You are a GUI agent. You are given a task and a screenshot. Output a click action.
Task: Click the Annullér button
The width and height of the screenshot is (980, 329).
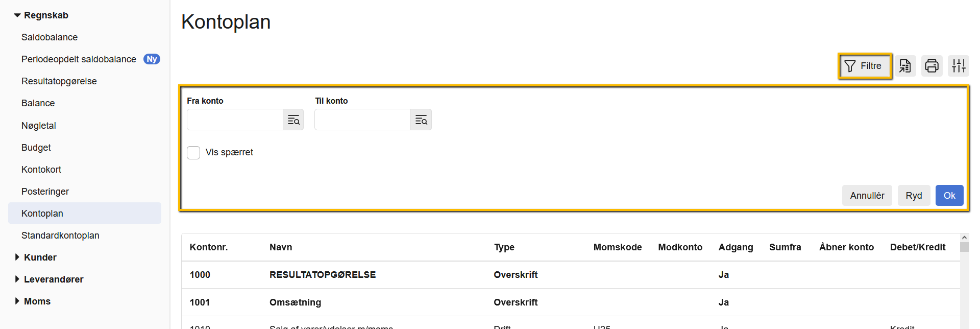click(867, 196)
